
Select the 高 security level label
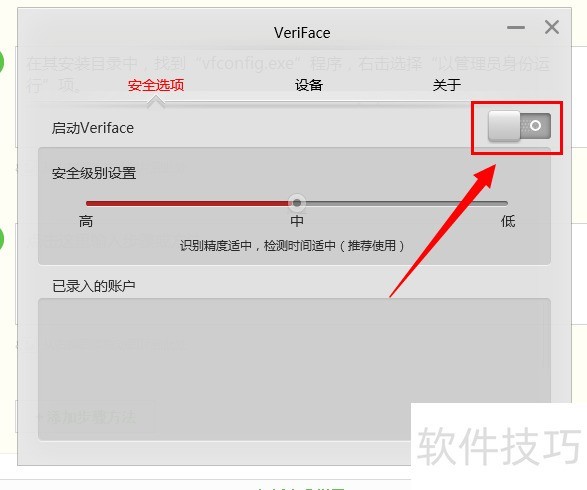pyautogui.click(x=86, y=221)
